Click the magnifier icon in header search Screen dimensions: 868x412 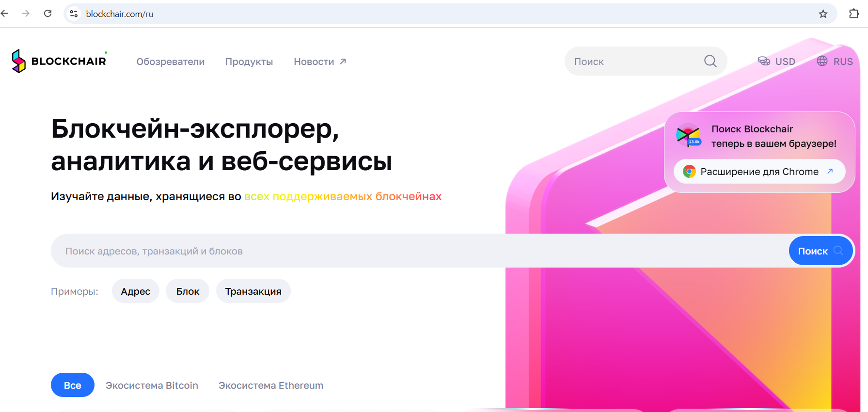(710, 61)
